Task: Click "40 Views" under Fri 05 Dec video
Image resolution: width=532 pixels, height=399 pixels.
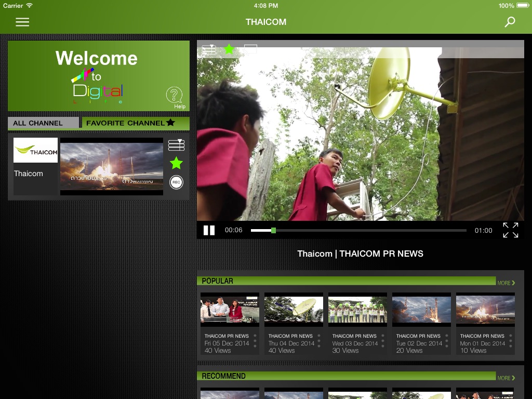Action: (x=218, y=351)
